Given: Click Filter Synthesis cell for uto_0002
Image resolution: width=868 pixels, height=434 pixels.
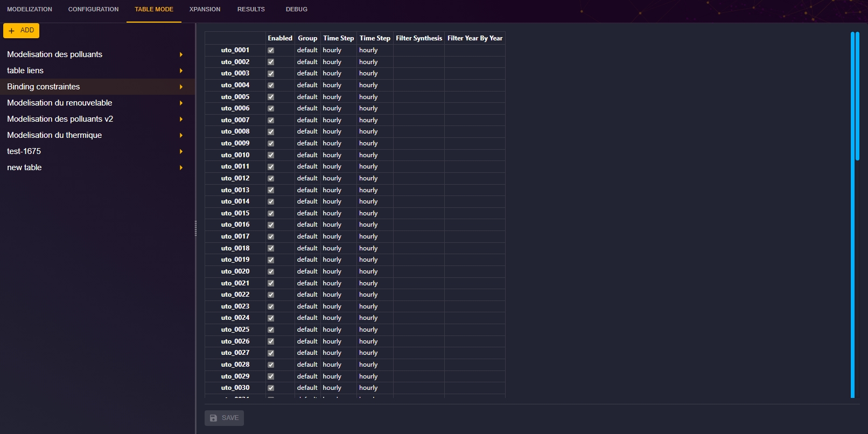Looking at the screenshot, I should (419, 62).
